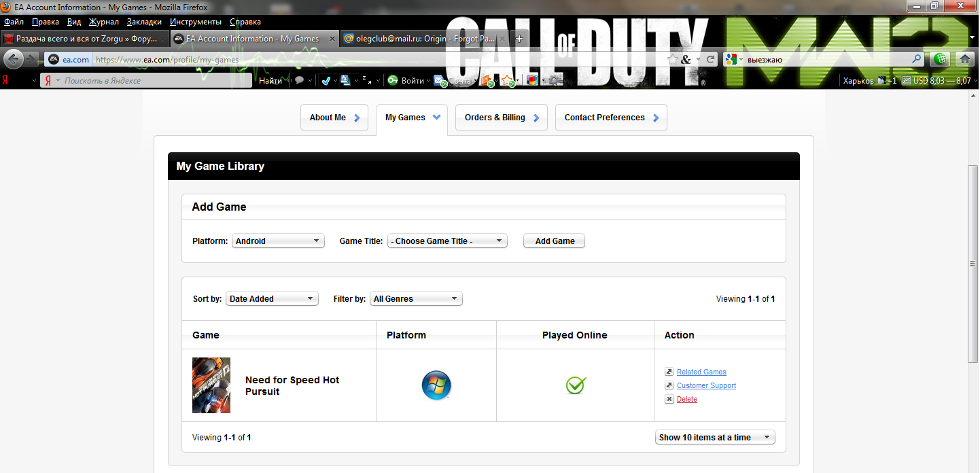Open the About Me tab

(x=334, y=118)
